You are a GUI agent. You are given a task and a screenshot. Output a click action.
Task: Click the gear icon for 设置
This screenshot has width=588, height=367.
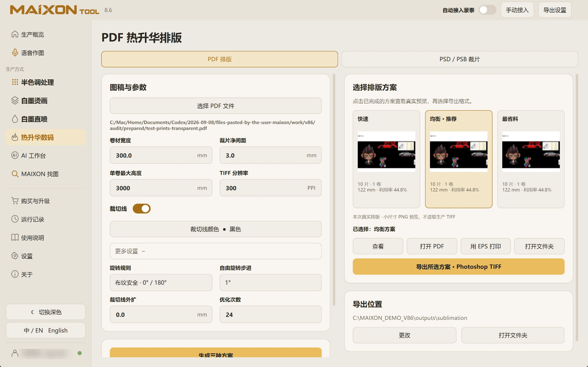(15, 256)
